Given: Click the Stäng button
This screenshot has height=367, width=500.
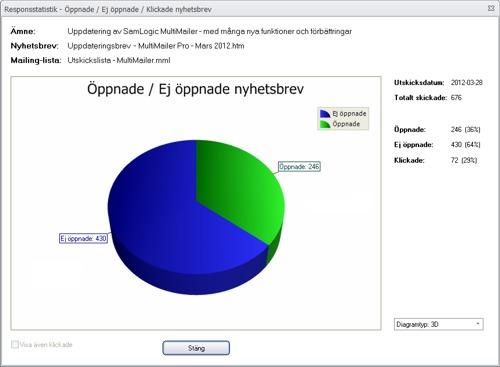Looking at the screenshot, I should pos(196,348).
